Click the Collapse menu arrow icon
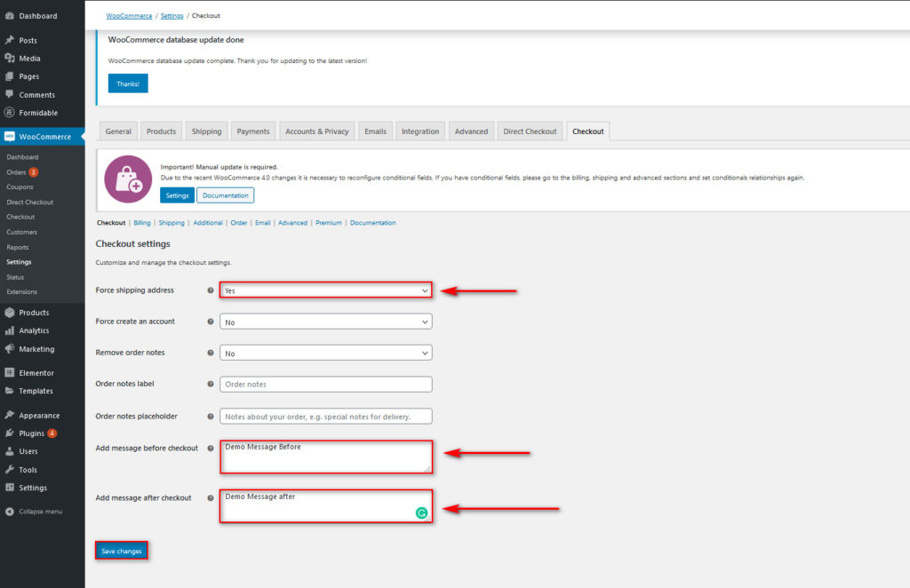Viewport: 910px width, 588px height. (x=9, y=512)
